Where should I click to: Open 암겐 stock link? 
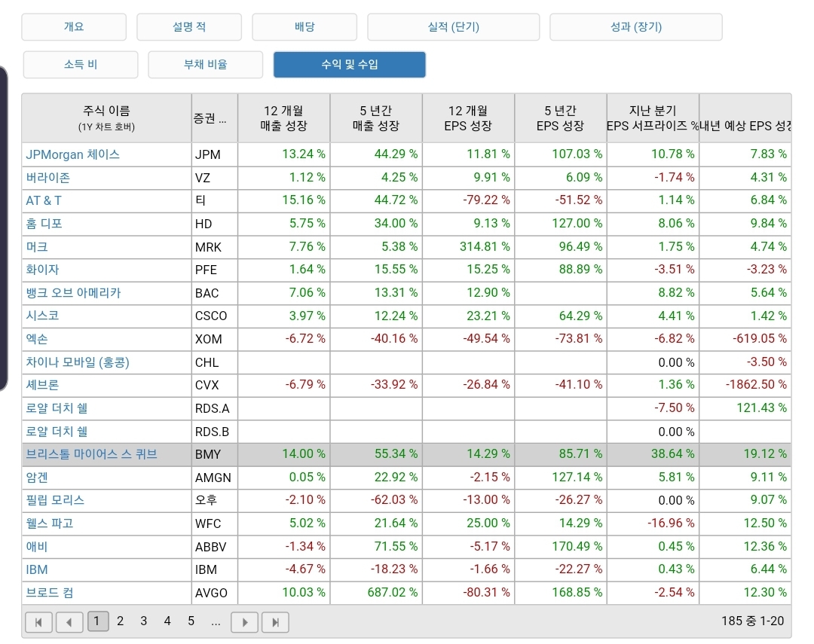click(x=37, y=477)
